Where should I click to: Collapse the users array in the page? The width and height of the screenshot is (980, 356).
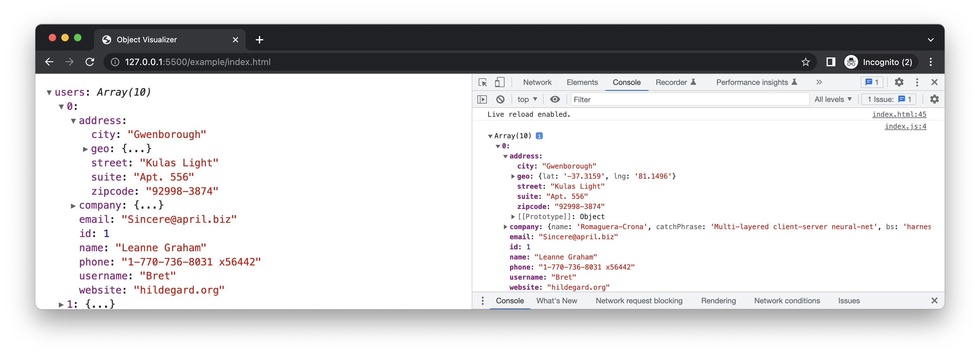coord(49,92)
